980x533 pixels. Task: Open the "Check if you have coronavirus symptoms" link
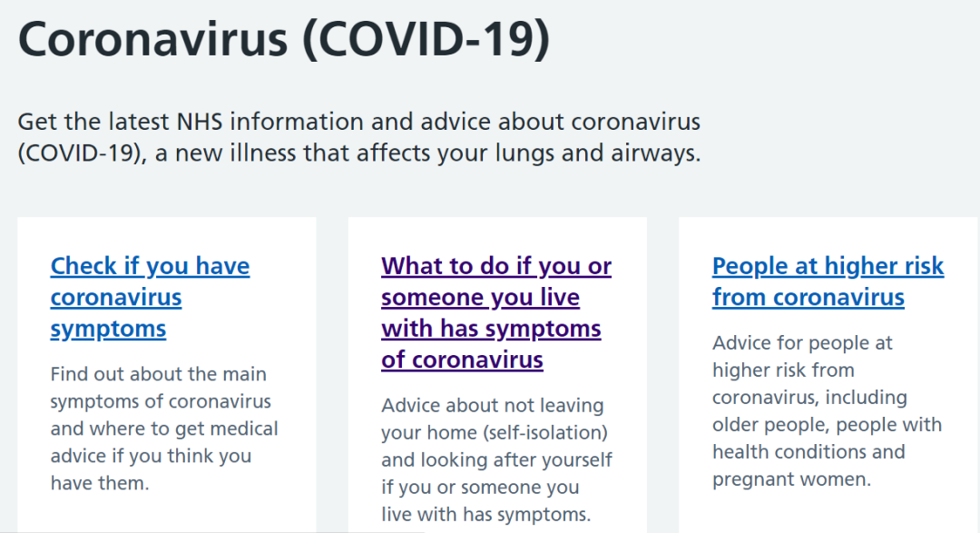(x=150, y=267)
